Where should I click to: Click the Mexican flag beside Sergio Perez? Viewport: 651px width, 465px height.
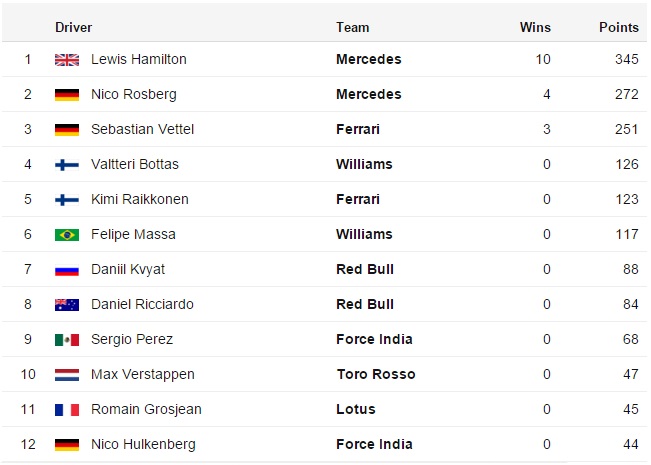[x=67, y=340]
